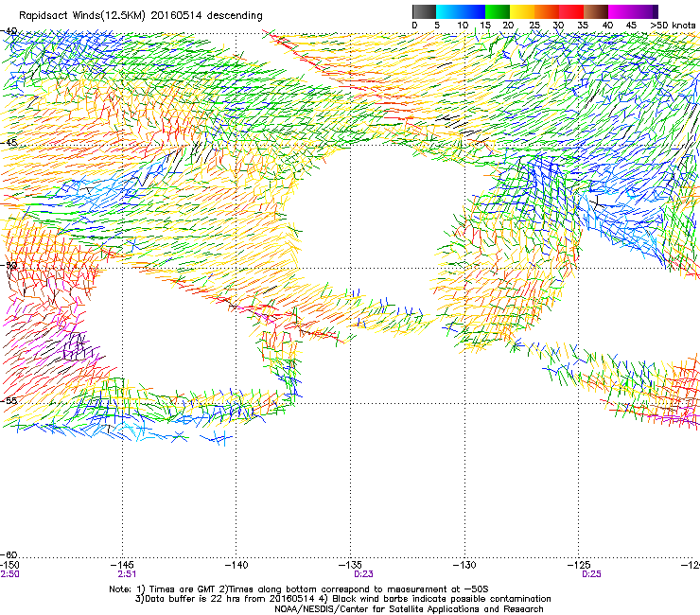Click the -125 longitude label
The height and width of the screenshot is (615, 700).
[x=579, y=566]
